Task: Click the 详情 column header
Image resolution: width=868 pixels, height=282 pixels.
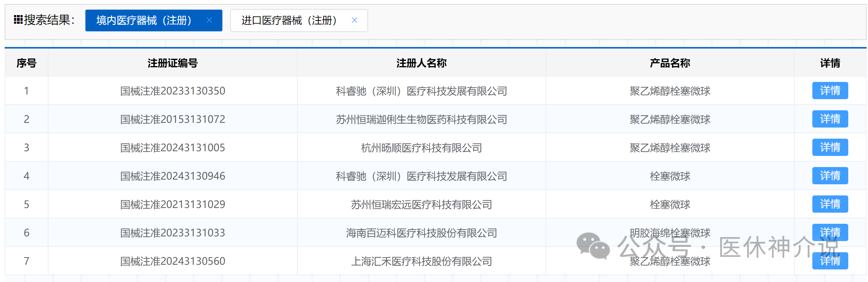Action: (830, 63)
